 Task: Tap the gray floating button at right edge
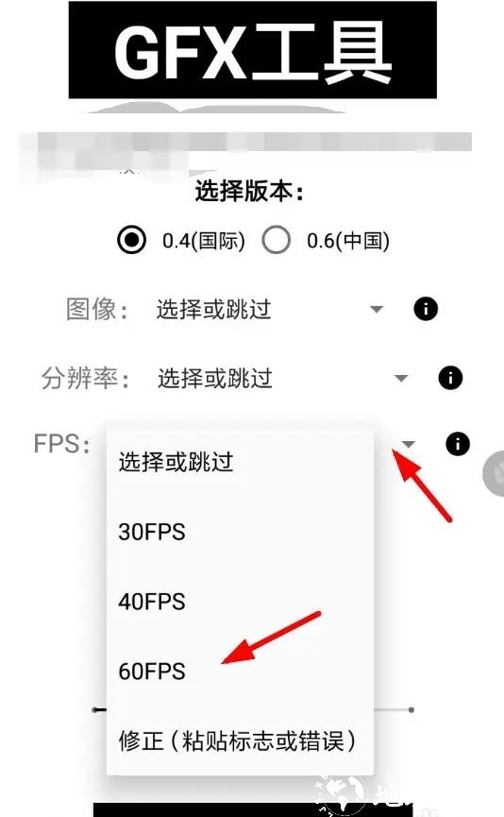tap(494, 473)
